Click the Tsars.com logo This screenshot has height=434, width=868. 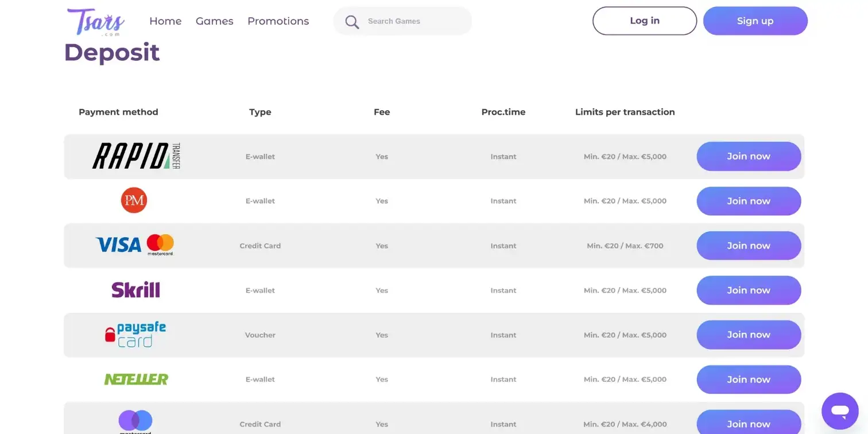(x=96, y=22)
